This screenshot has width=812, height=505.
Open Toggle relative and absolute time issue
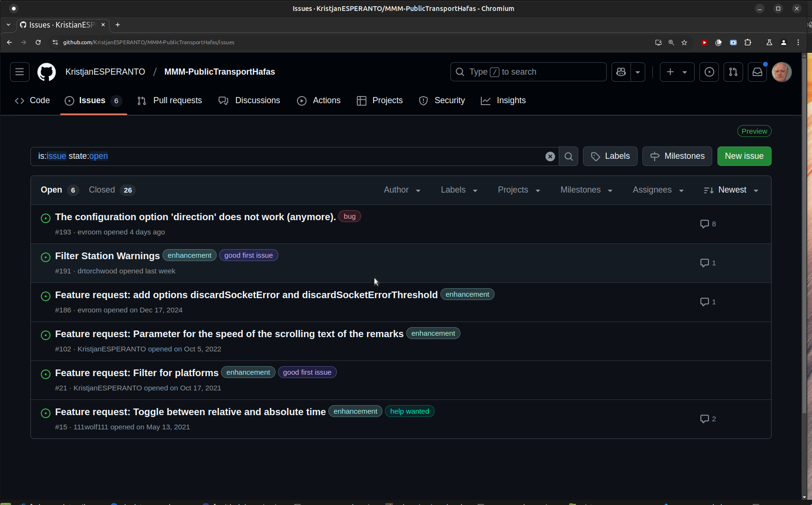(x=191, y=412)
